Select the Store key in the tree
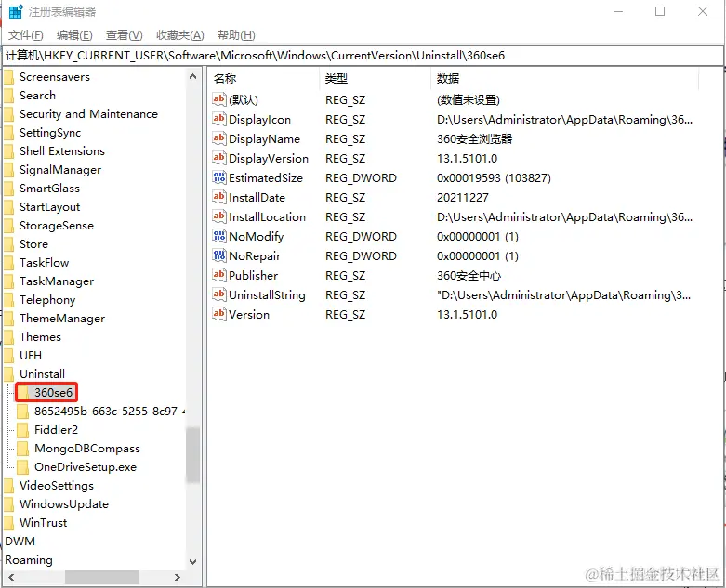This screenshot has width=726, height=588. (x=33, y=243)
